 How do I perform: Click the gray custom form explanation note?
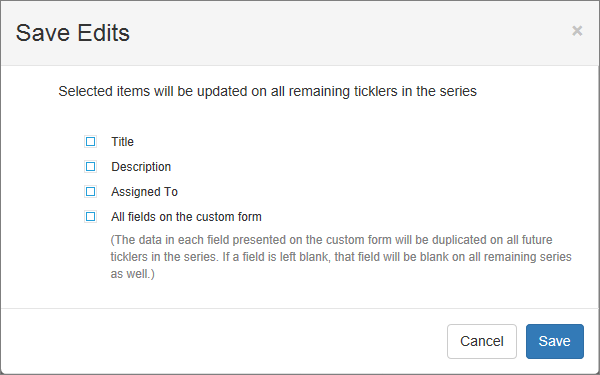(341, 257)
